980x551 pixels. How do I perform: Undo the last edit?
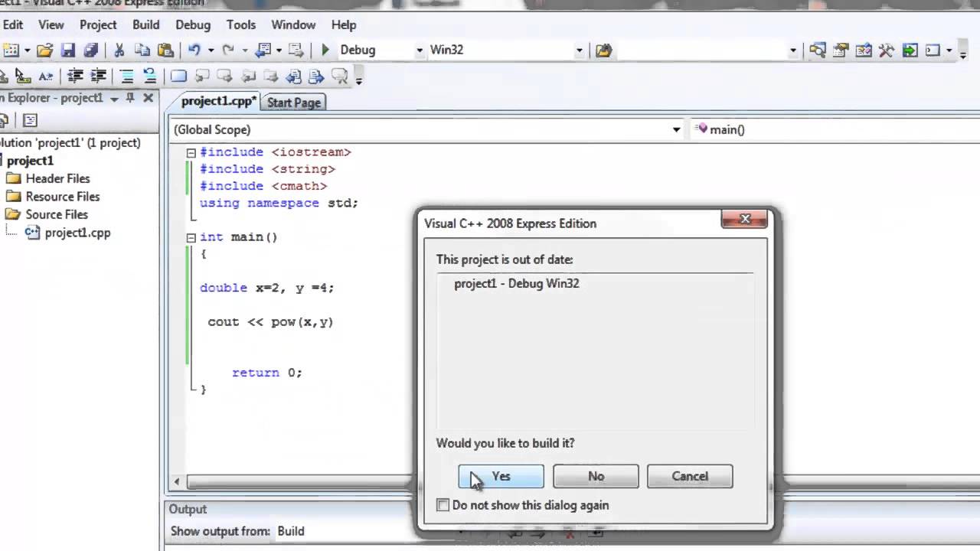pos(194,51)
